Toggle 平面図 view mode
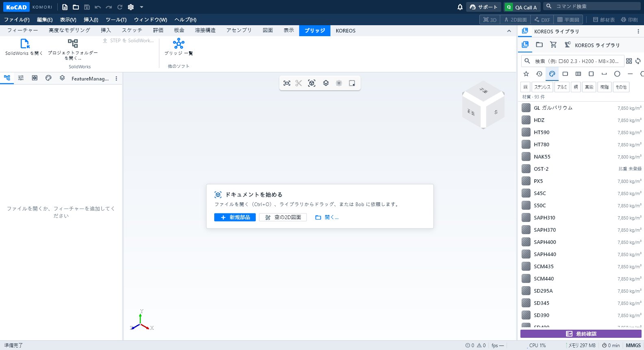Image resolution: width=644 pixels, height=350 pixels. click(568, 20)
